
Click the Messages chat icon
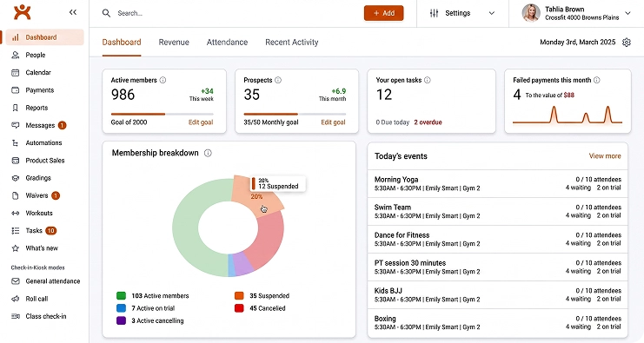coord(15,125)
